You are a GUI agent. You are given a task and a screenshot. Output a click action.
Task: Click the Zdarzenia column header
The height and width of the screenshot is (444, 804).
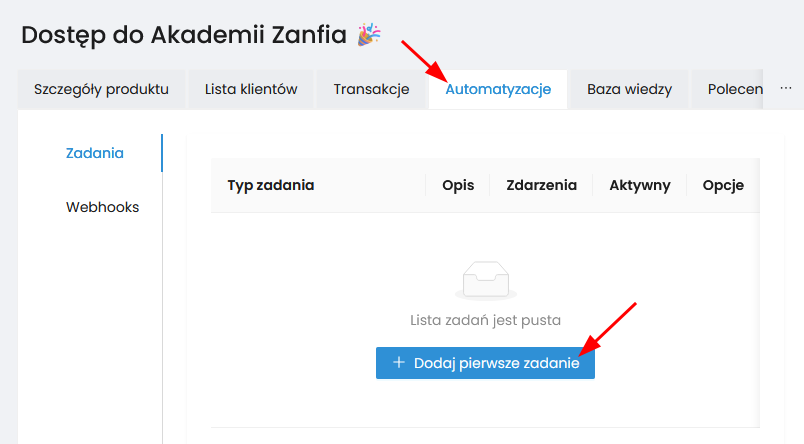tap(541, 185)
